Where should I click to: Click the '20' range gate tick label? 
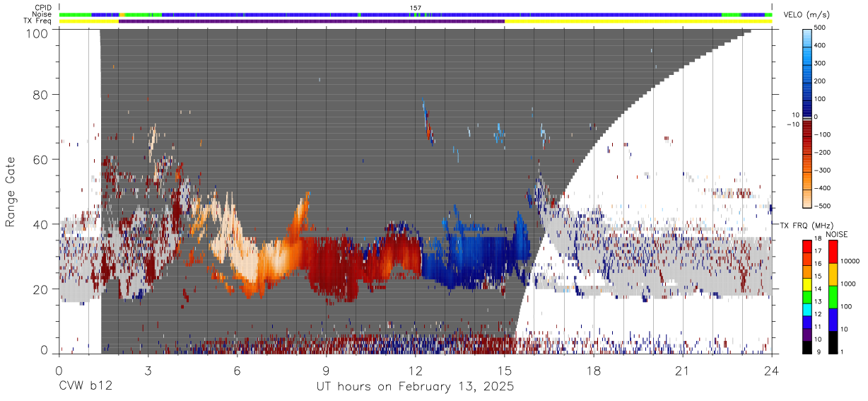click(x=42, y=289)
